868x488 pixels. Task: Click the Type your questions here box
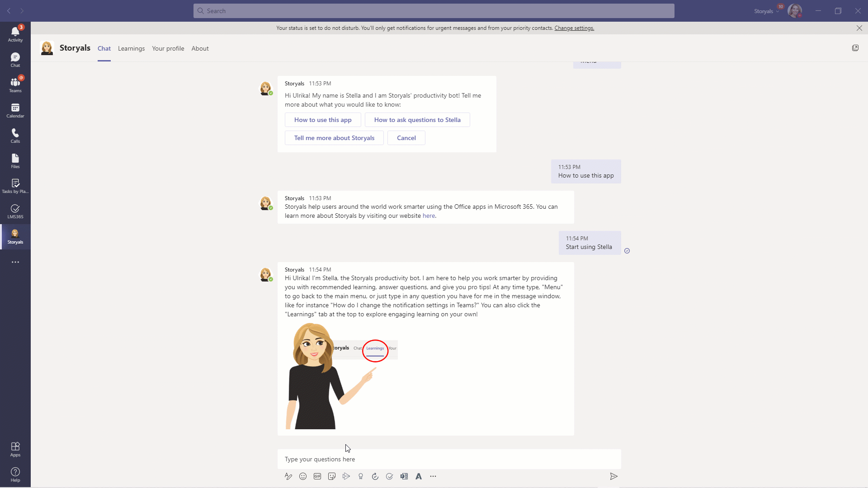click(448, 459)
